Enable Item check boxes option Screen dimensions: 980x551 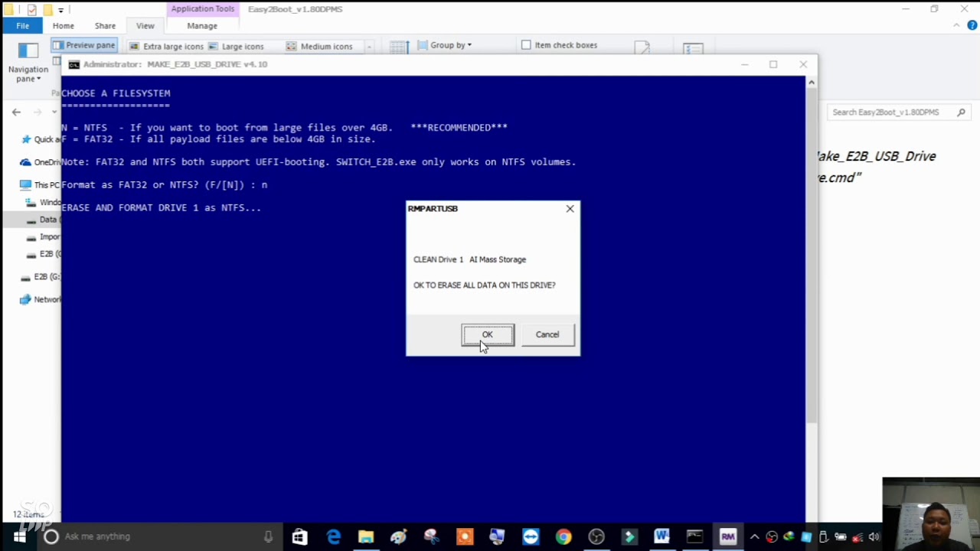pyautogui.click(x=559, y=45)
